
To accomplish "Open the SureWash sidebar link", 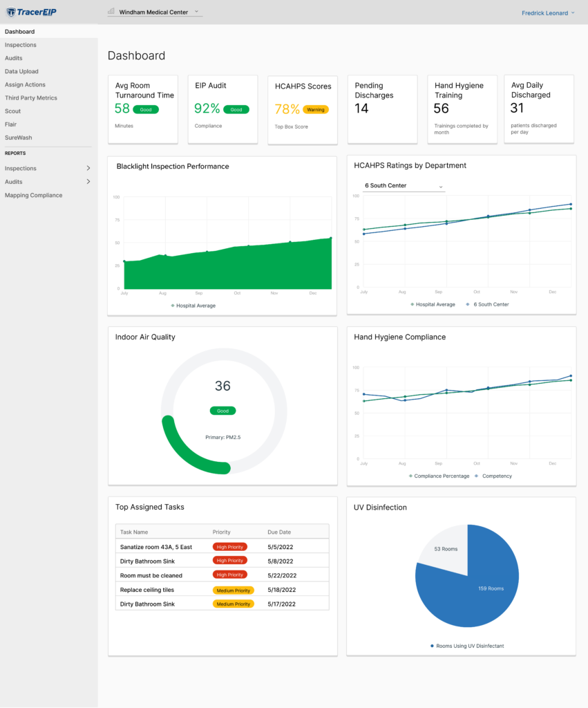I will [18, 138].
